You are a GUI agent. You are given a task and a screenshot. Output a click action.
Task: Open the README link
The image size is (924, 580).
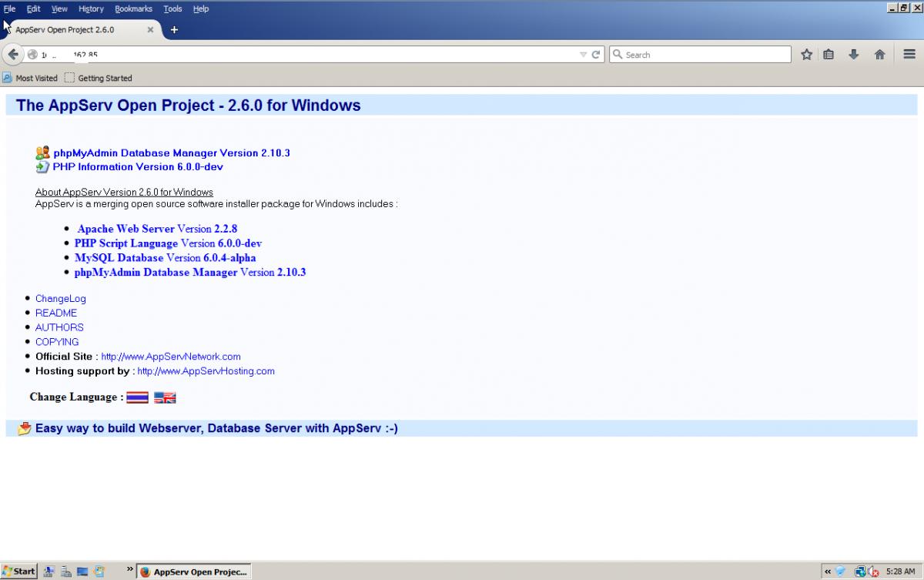(x=56, y=313)
